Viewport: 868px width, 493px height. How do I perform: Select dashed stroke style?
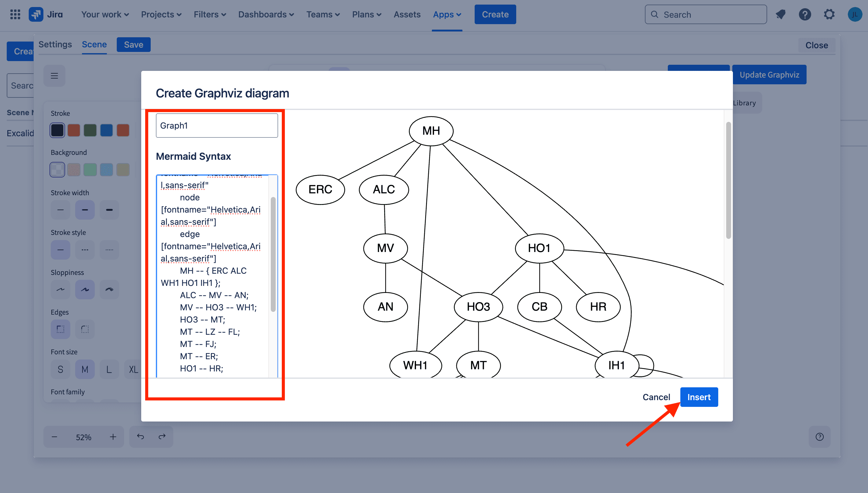85,250
